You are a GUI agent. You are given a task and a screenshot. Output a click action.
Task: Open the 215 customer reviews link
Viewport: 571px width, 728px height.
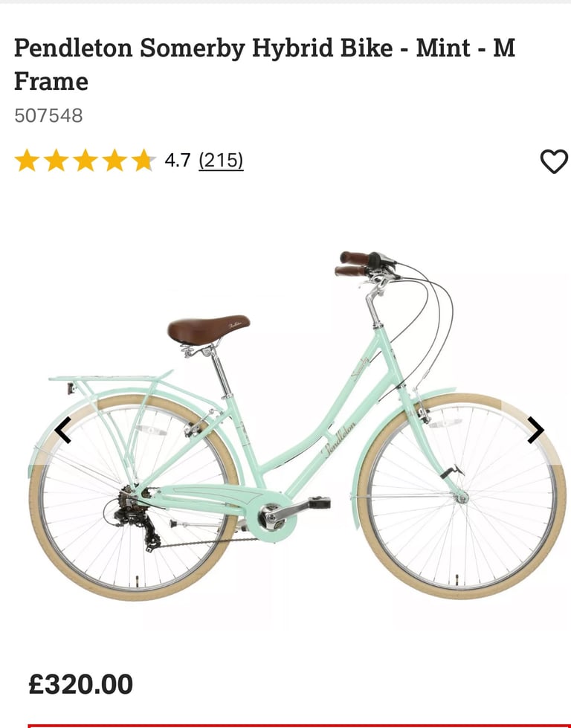[221, 161]
